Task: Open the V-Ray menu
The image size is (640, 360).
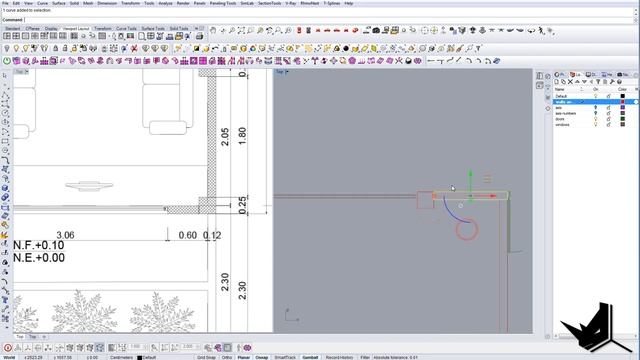Action: coord(291,3)
